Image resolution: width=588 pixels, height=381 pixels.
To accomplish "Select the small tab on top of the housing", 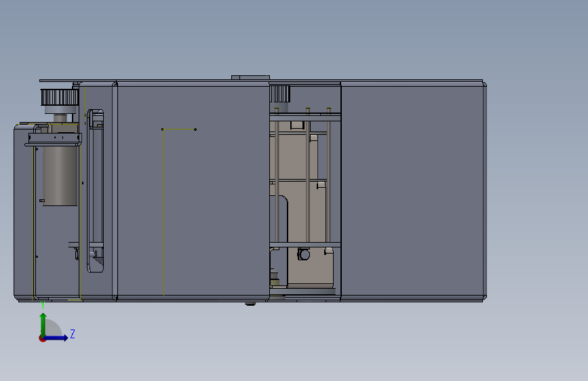I will [x=250, y=77].
